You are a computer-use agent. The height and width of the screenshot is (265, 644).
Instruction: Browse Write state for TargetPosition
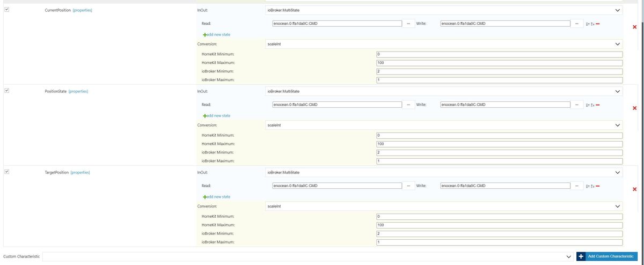pyautogui.click(x=576, y=186)
